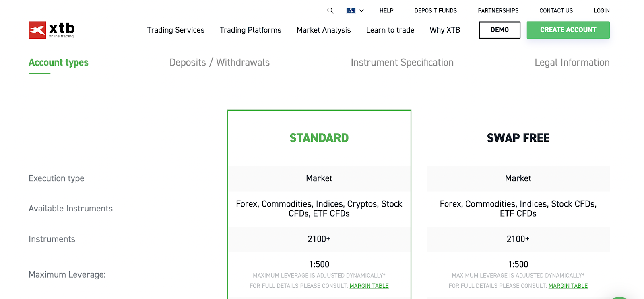Open the Learn to trade menu
The image size is (644, 299).
coord(390,30)
